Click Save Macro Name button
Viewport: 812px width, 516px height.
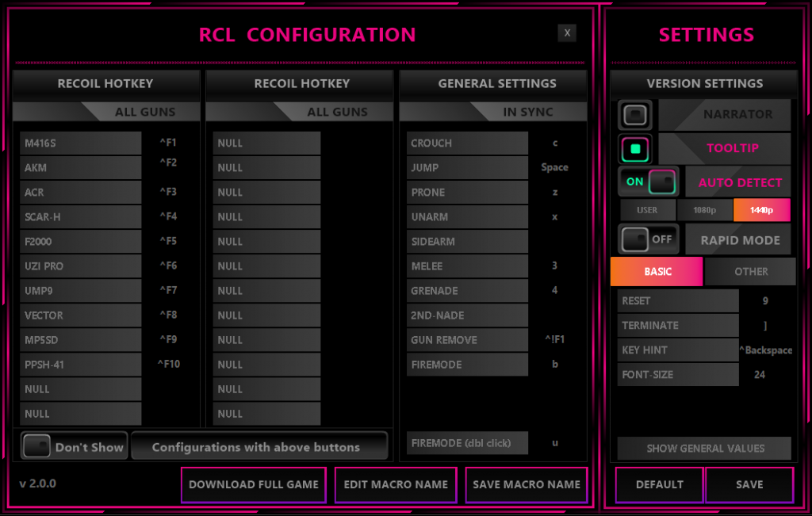pyautogui.click(x=527, y=484)
